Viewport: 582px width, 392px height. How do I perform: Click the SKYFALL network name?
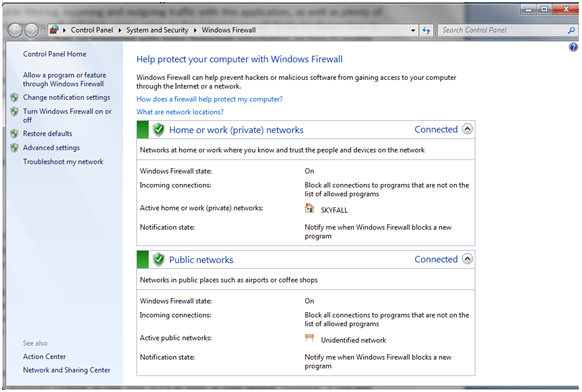(334, 210)
